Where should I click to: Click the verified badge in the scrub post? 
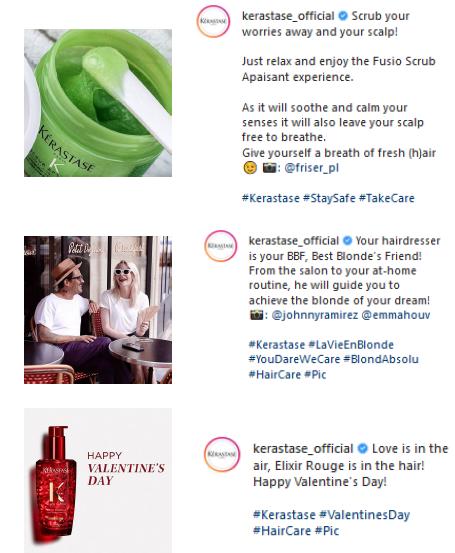pos(343,16)
